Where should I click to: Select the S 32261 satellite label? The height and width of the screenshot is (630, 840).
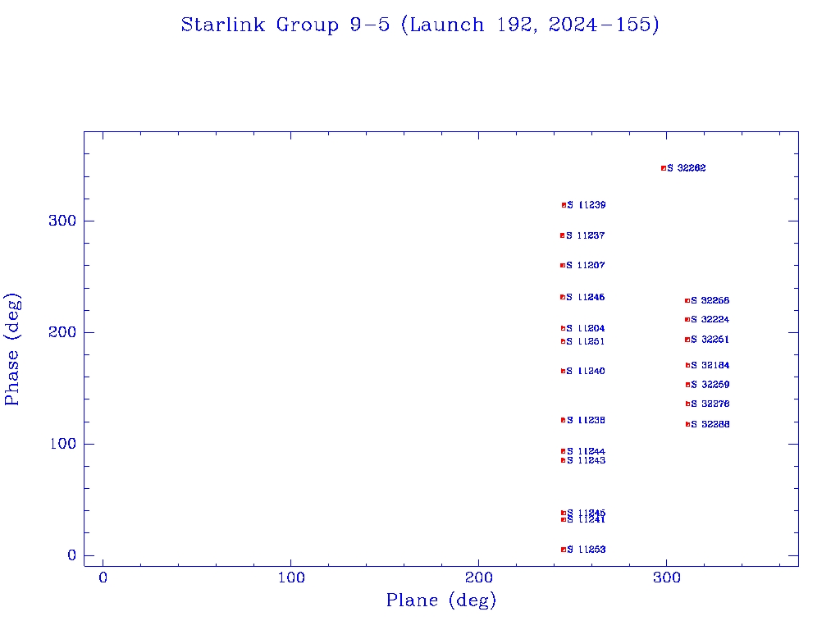[710, 340]
